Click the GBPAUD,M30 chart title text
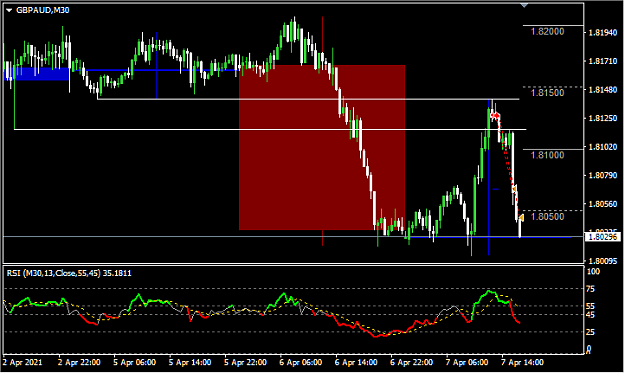 [x=43, y=10]
